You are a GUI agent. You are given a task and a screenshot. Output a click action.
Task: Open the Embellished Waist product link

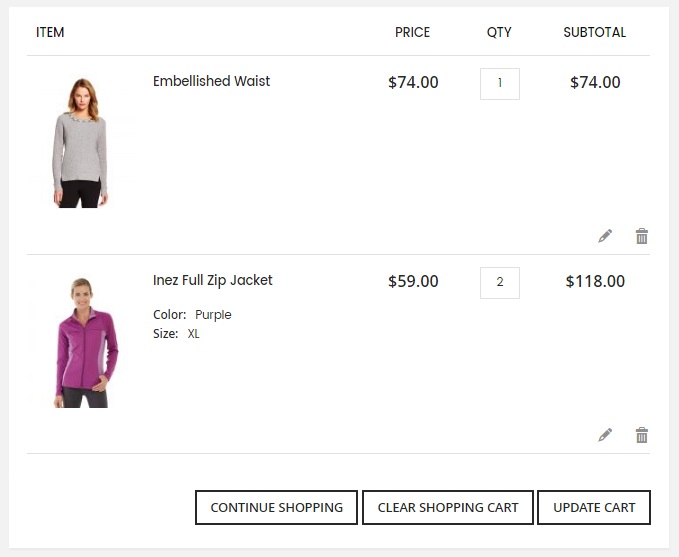pos(211,81)
